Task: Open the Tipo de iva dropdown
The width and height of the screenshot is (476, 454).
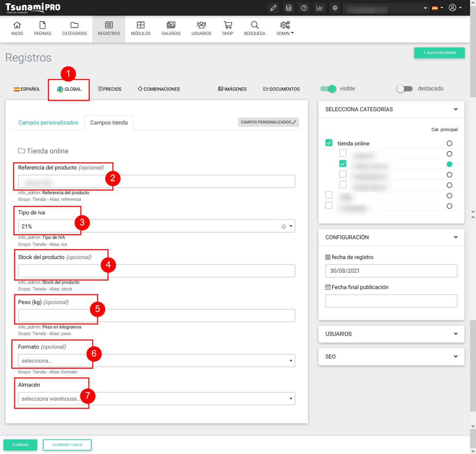Action: click(x=291, y=226)
